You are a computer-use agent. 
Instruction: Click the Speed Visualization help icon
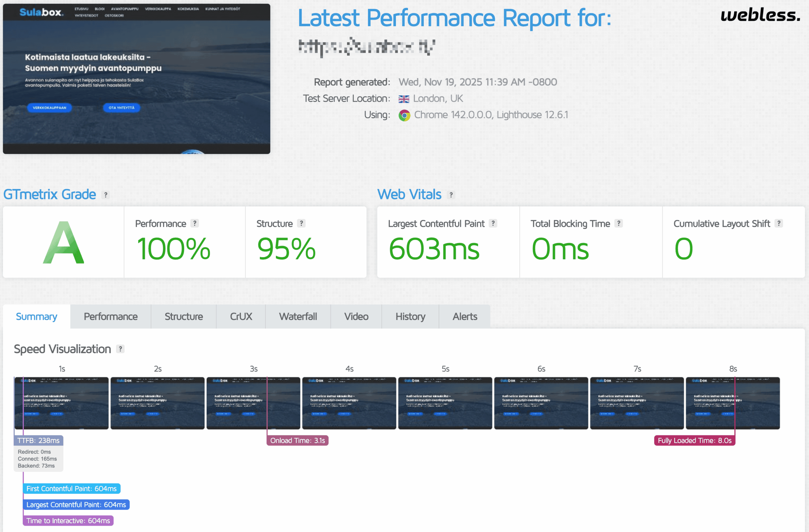click(x=120, y=349)
